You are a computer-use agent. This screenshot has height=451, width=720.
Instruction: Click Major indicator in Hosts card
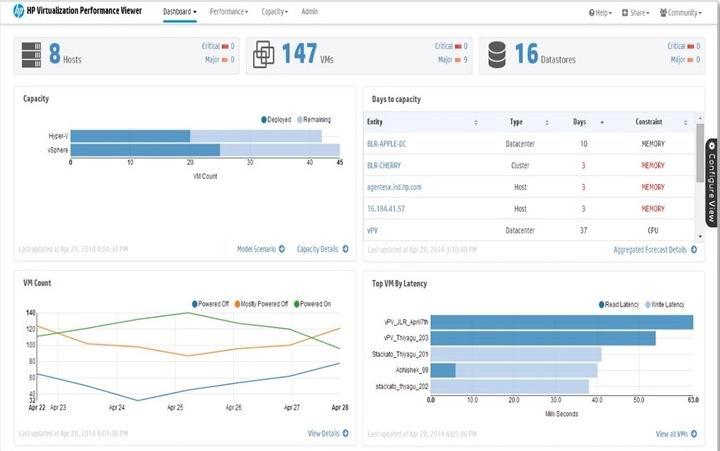219,60
